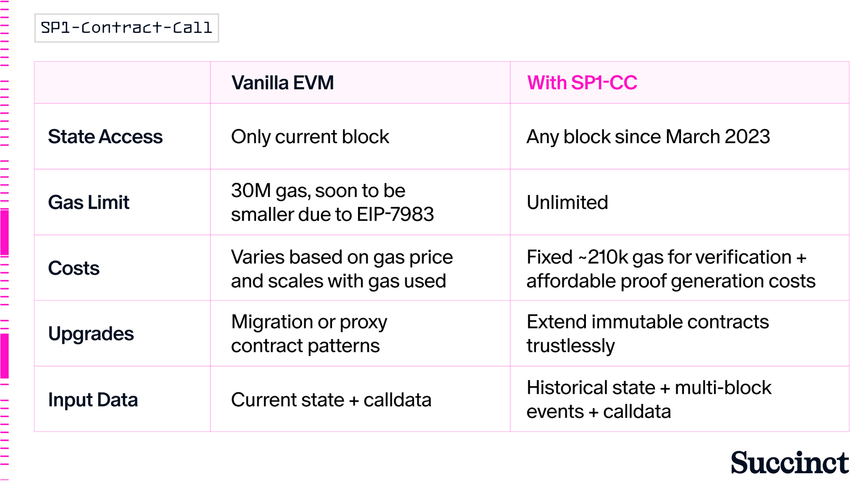
Task: Click the Upgrades row label
Action: pos(91,334)
